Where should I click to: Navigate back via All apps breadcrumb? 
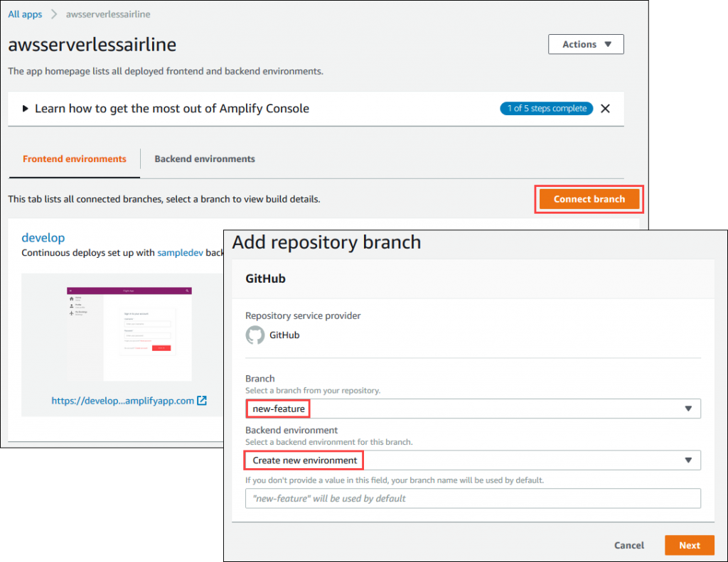click(25, 13)
